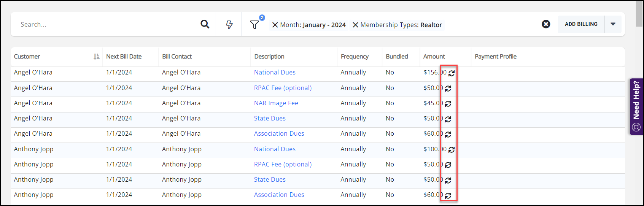Open Anthony Jopp's RPAC Fee (optional) link

coord(283,165)
